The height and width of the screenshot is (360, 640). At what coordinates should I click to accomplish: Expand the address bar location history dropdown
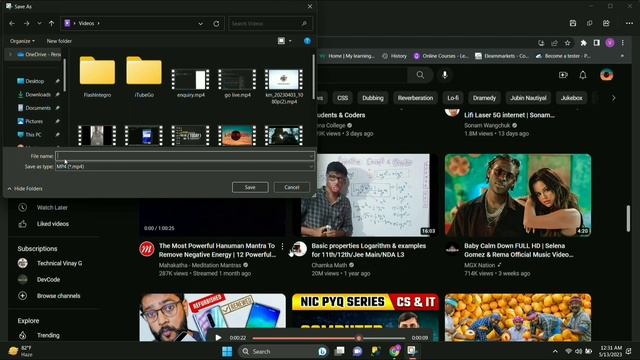click(200, 24)
